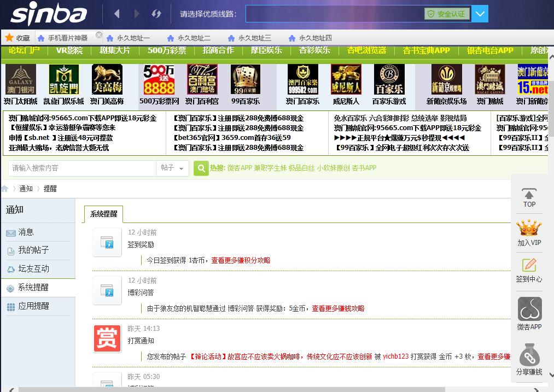554x392 pixels.
Task: Close the 手机看片神器 tab
Action: 99,34
